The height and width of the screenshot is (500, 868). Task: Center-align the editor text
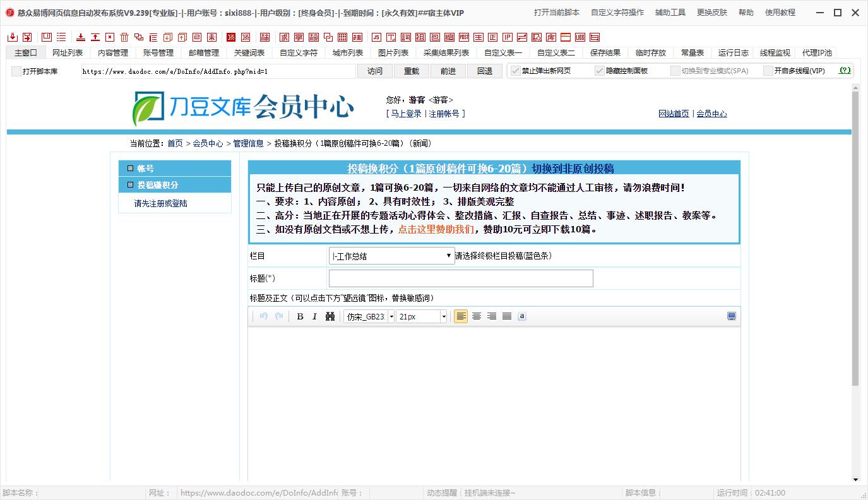coord(477,316)
